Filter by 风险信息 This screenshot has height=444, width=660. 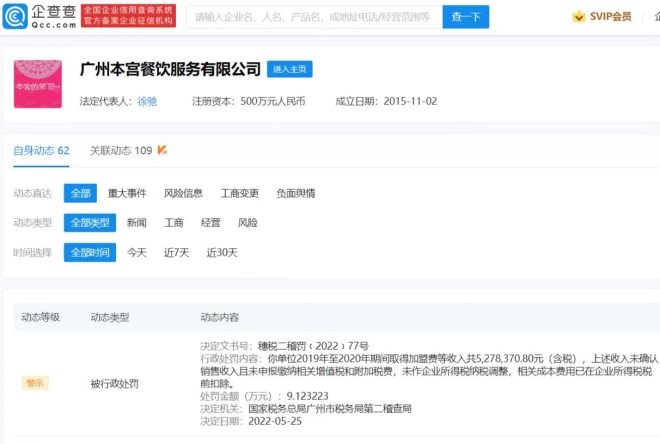(x=183, y=193)
